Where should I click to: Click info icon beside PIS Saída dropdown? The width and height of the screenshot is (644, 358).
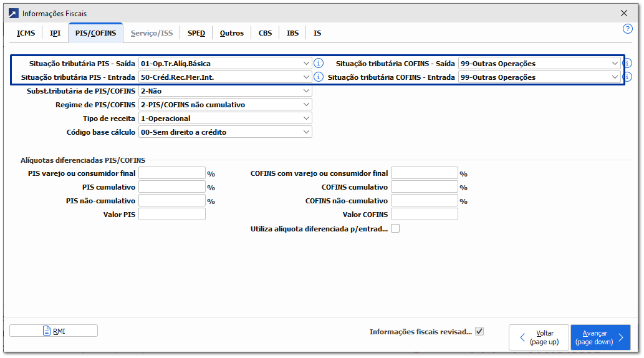pyautogui.click(x=319, y=63)
